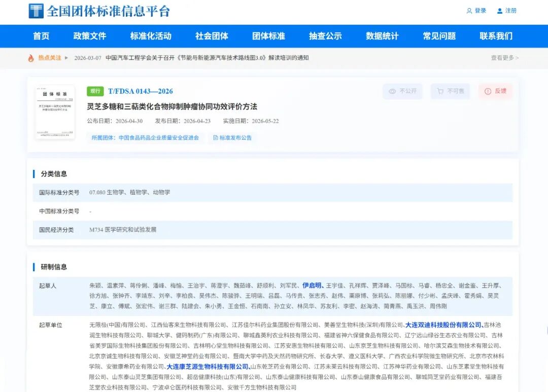Screen dimensions: 548x392
Task: Click the 研制信息 section heading
Action: (x=54, y=267)
